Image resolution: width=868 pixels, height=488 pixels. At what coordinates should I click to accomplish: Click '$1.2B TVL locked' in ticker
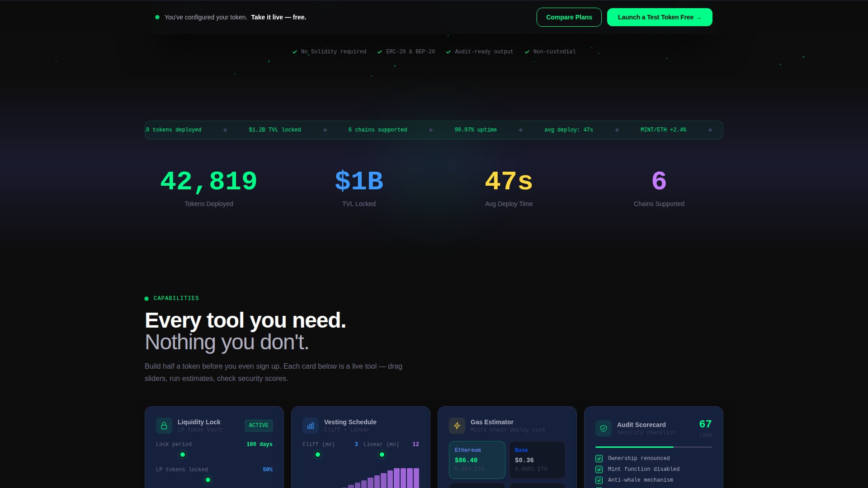tap(275, 130)
